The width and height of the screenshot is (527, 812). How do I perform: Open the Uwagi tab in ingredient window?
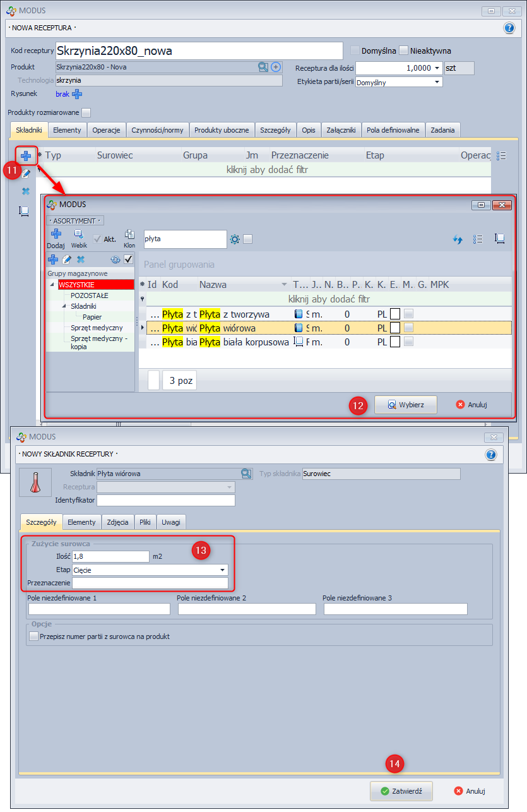(170, 522)
